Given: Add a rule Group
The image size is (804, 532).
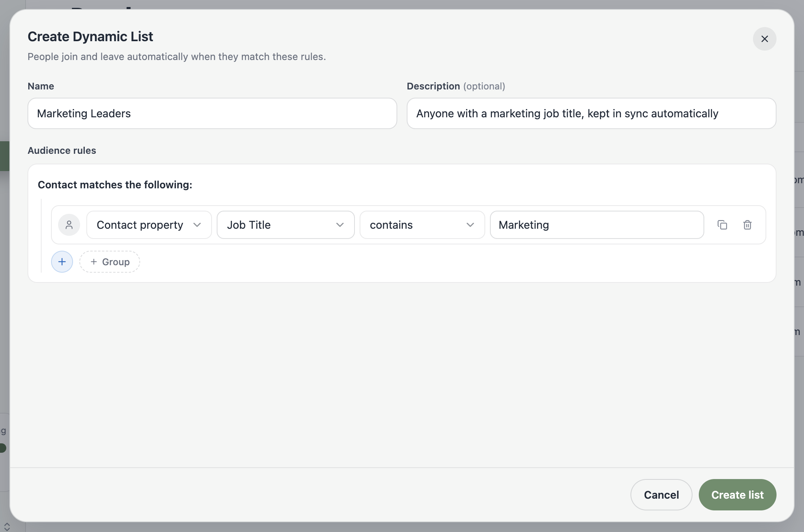Looking at the screenshot, I should click(x=110, y=262).
